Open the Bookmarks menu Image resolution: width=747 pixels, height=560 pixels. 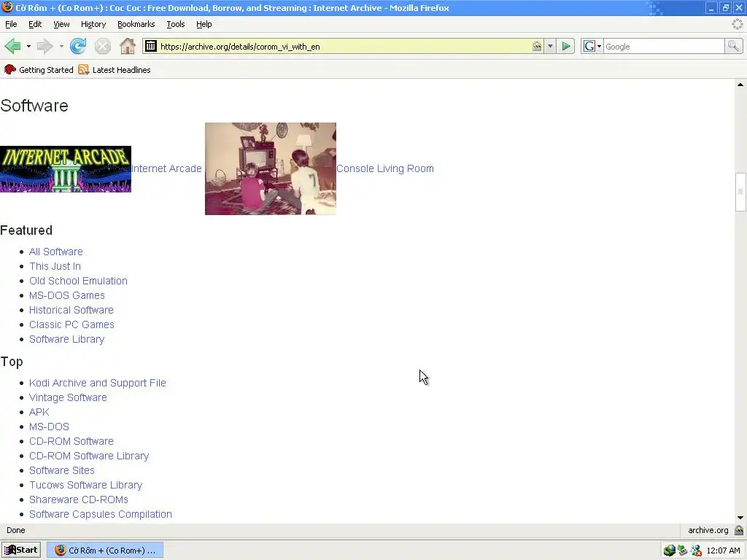[136, 24]
